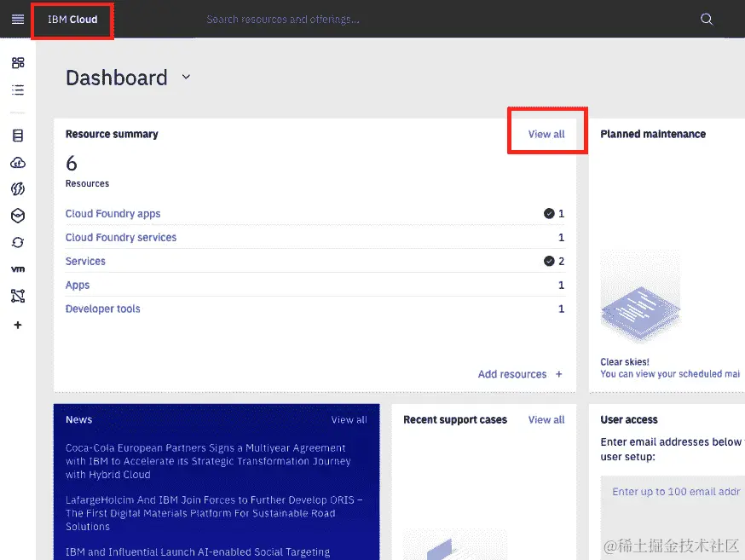Click View all in Resource summary

click(x=546, y=135)
